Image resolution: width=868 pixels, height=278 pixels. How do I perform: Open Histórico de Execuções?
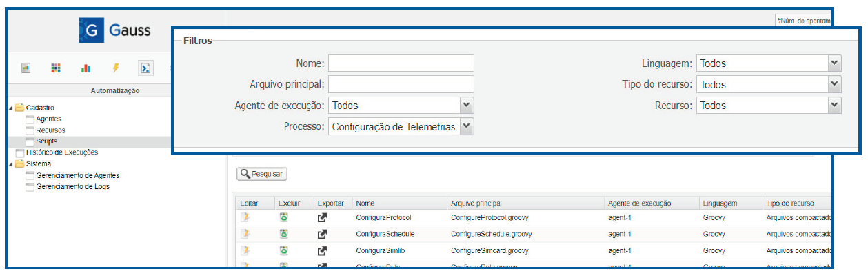(61, 152)
